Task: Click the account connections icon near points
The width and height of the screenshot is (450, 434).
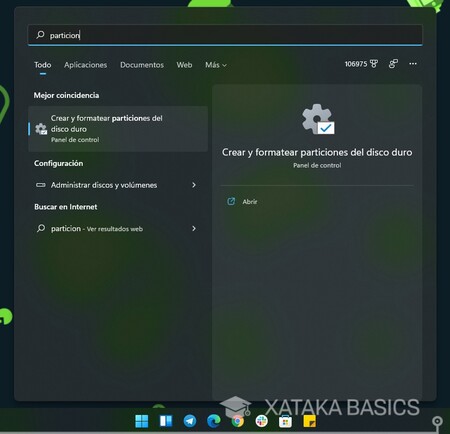Action: coord(393,64)
